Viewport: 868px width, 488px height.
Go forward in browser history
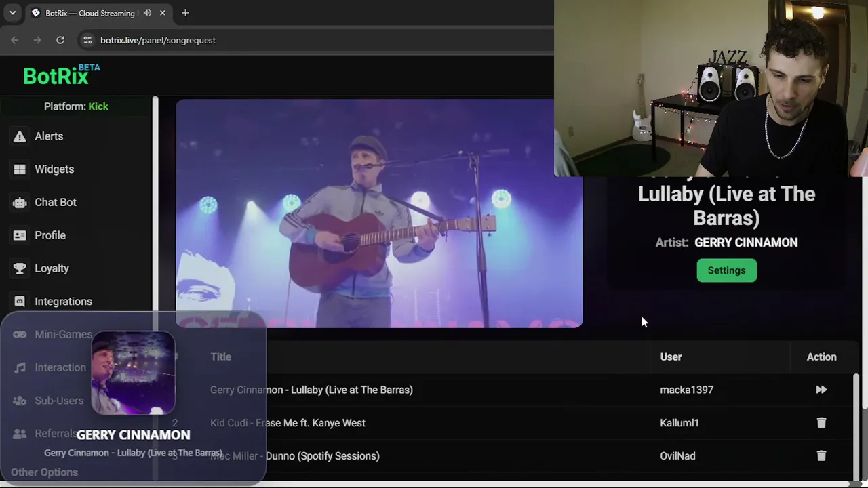(37, 40)
